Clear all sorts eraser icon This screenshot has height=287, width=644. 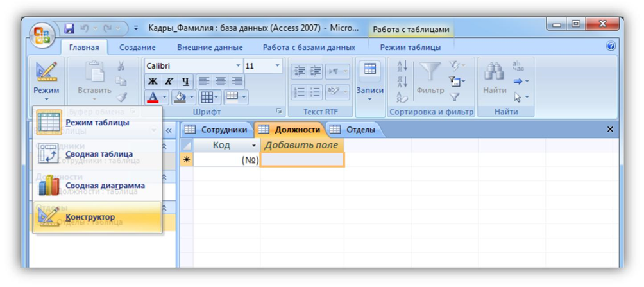click(401, 97)
